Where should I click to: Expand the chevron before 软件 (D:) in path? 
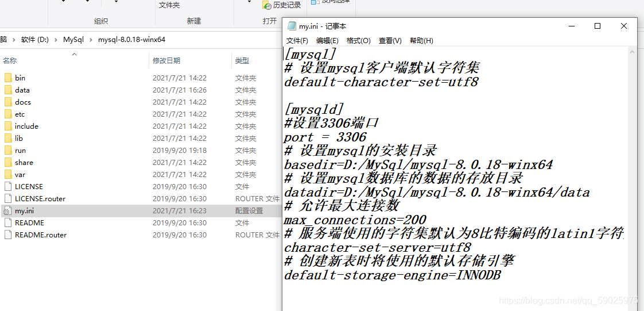(x=14, y=40)
